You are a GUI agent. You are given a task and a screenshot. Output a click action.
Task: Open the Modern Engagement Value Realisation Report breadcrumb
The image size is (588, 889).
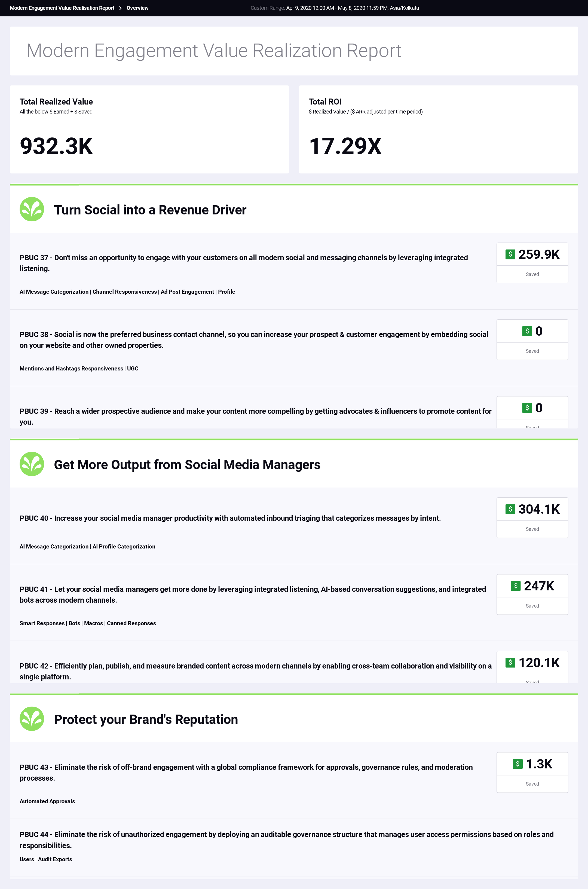click(x=62, y=8)
